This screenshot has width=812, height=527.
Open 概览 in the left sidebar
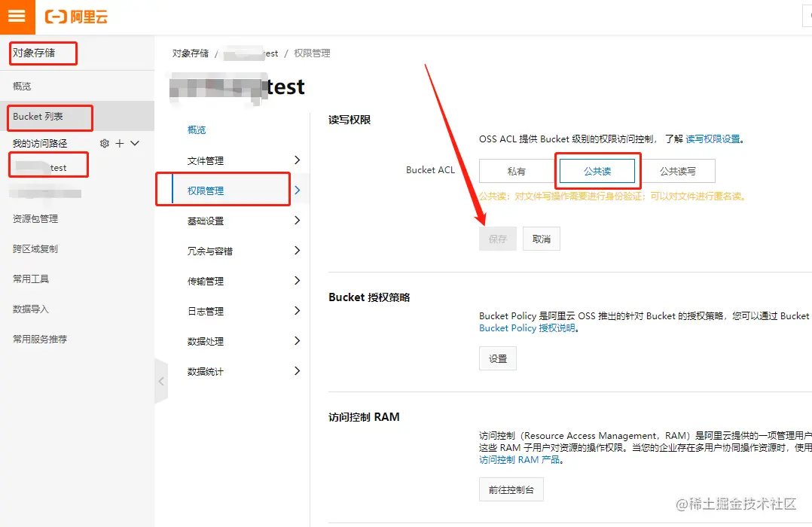[22, 86]
